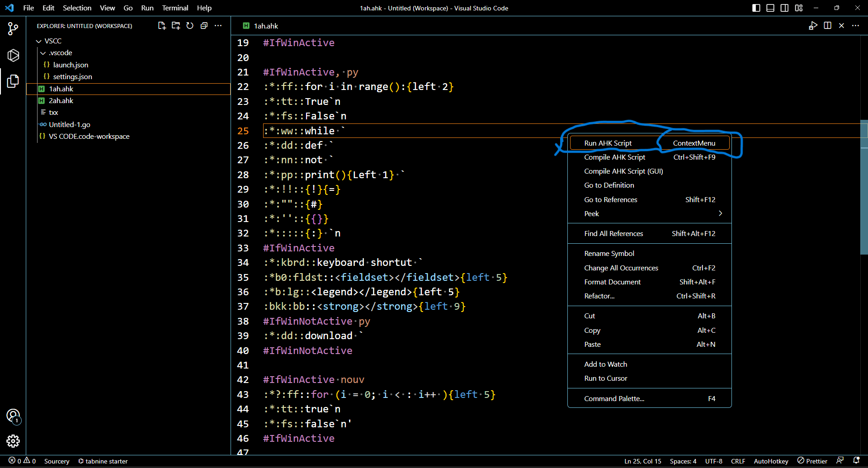Open the Edit menu
Viewport: 868px width, 468px height.
(48, 8)
